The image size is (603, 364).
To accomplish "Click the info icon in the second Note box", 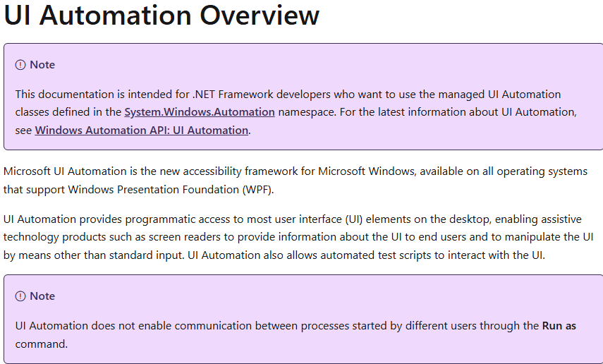I will [20, 296].
